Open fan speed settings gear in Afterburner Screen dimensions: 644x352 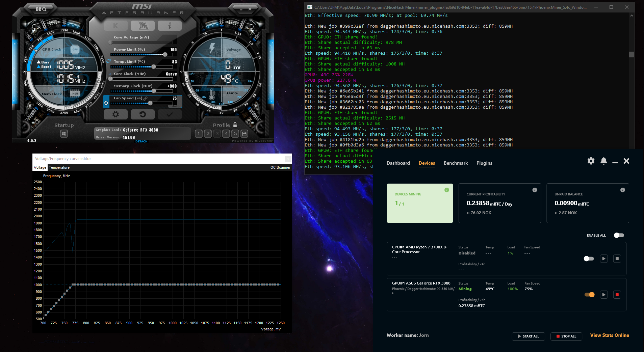click(x=106, y=103)
